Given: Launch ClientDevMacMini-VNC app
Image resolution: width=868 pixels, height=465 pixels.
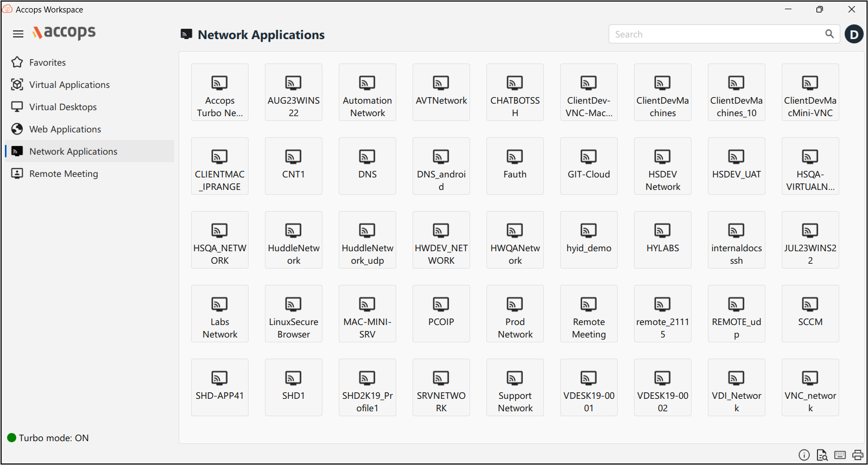Looking at the screenshot, I should click(x=810, y=92).
